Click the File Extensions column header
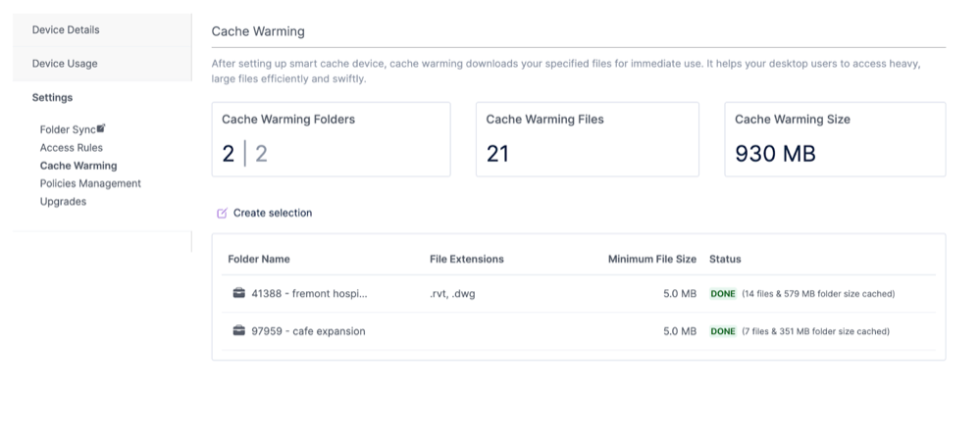Image resolution: width=980 pixels, height=442 pixels. [x=466, y=259]
